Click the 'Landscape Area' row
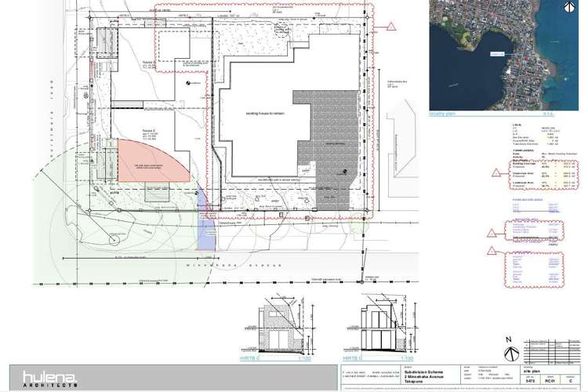The width and height of the screenshot is (588, 392). (545, 183)
